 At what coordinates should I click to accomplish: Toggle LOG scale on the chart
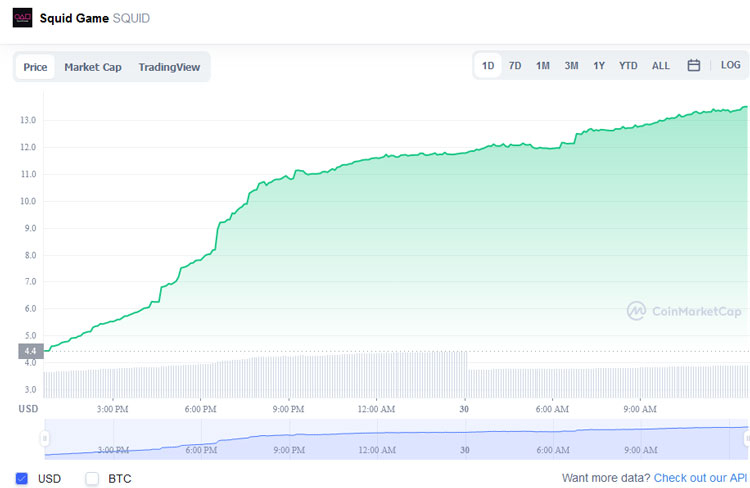click(x=730, y=66)
